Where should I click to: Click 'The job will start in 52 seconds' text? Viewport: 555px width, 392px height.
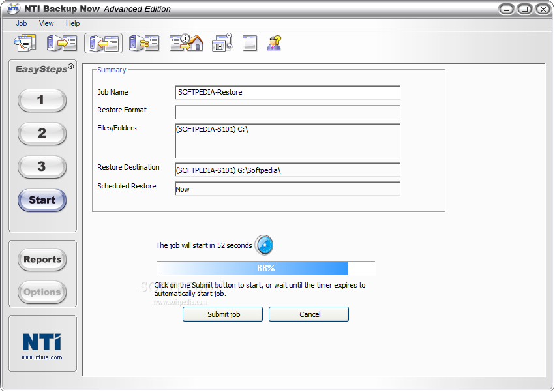click(x=204, y=245)
